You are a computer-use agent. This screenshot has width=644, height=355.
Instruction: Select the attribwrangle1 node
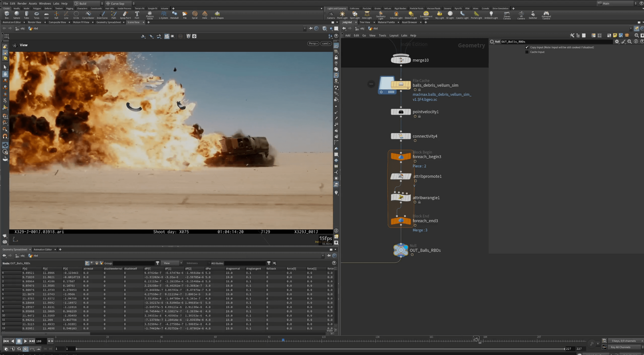click(401, 198)
